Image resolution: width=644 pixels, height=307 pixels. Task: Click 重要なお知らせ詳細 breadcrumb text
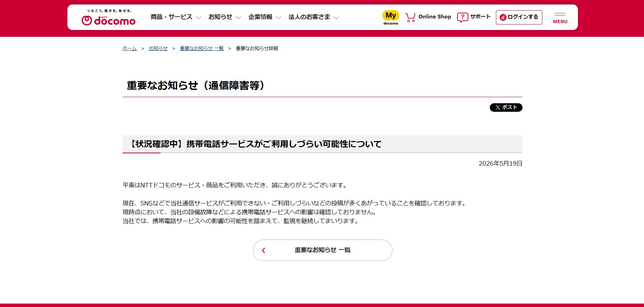[257, 48]
